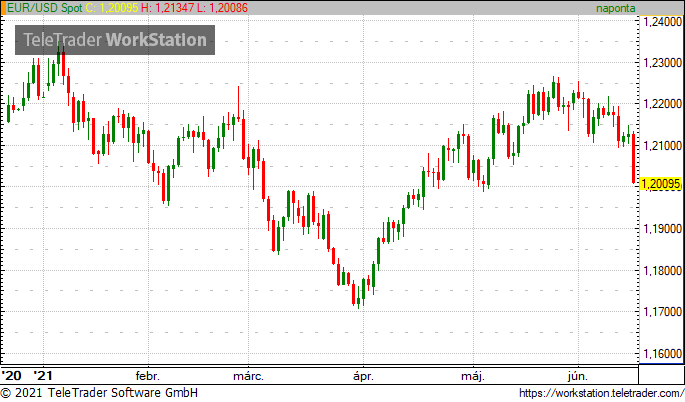
Task: Click the márc. month label
Action: [248, 376]
